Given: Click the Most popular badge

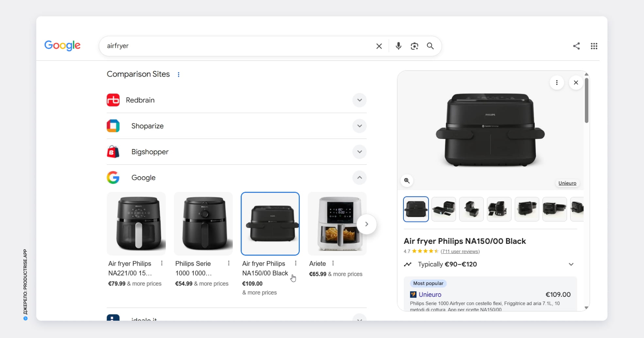Looking at the screenshot, I should pyautogui.click(x=428, y=283).
